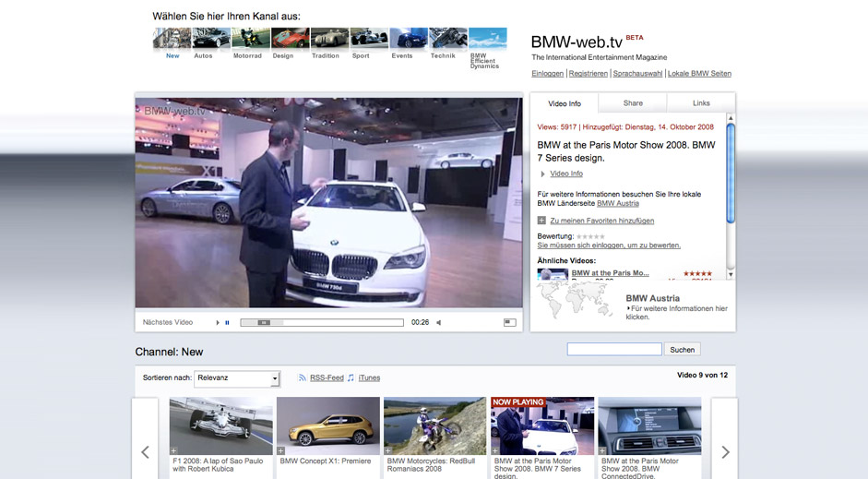Open the Lokale BMW Seiten link
868x479 pixels.
coord(699,74)
